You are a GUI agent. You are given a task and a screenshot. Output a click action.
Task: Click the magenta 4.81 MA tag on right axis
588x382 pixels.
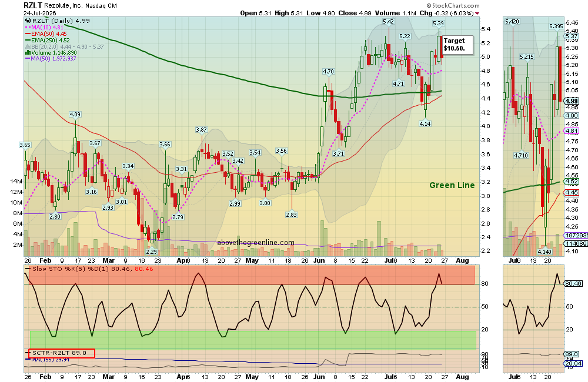click(x=572, y=131)
